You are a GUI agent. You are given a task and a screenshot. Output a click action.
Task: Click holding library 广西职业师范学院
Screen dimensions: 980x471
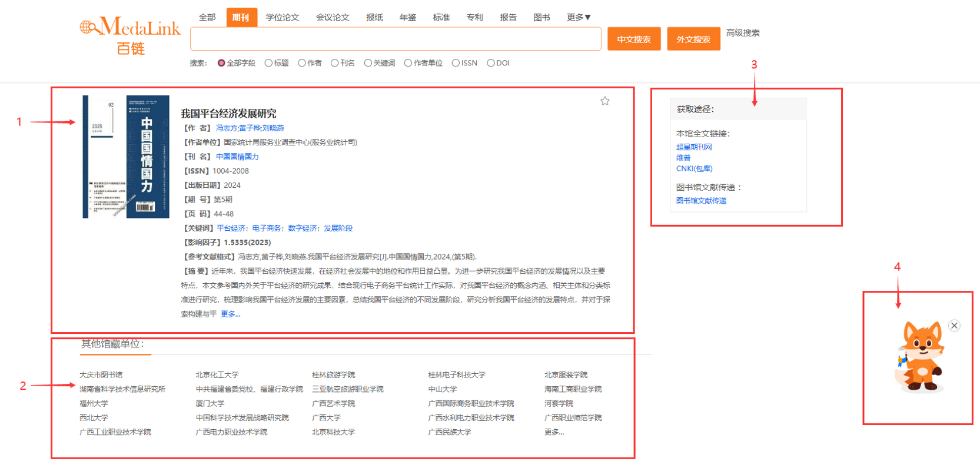click(x=573, y=418)
